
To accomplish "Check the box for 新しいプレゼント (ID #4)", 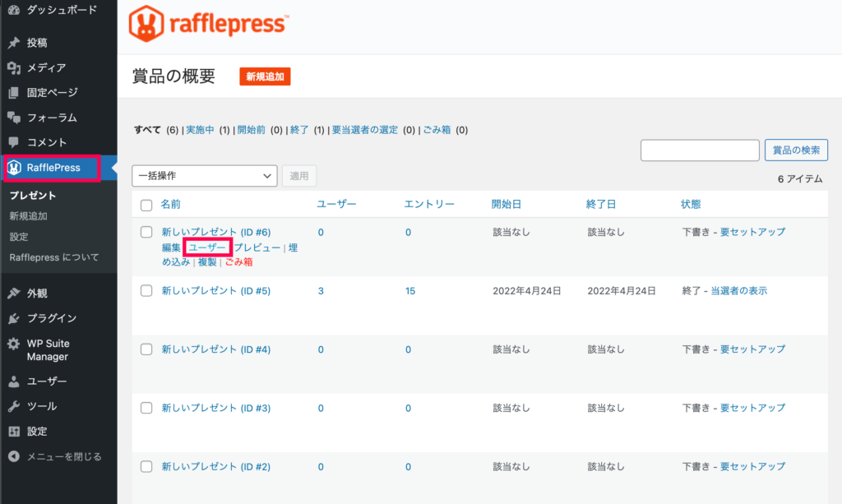I will [146, 349].
